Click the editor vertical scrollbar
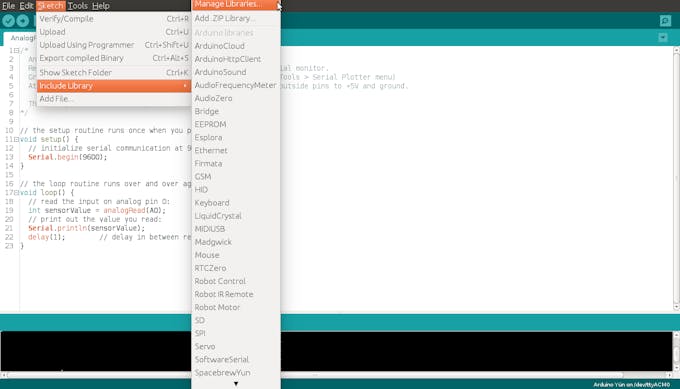Image resolution: width=680 pixels, height=389 pixels. click(676, 179)
